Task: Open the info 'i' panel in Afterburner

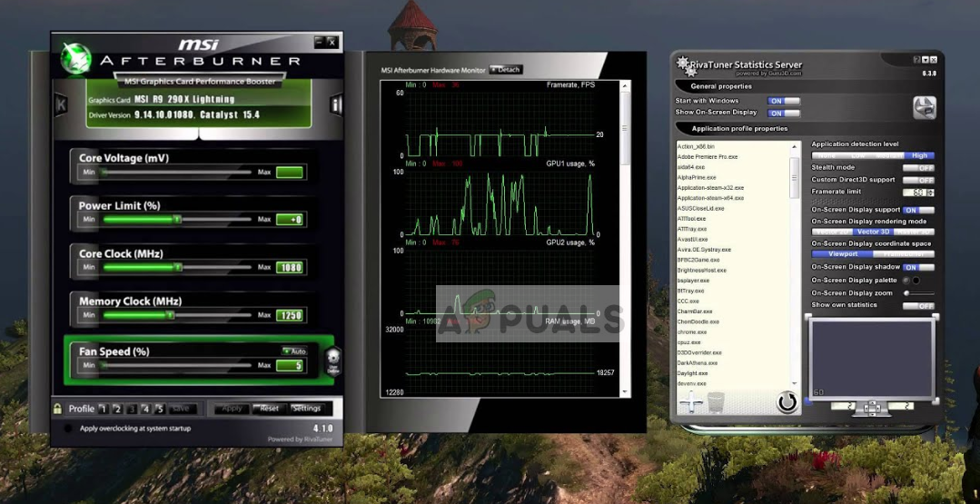Action: click(336, 105)
